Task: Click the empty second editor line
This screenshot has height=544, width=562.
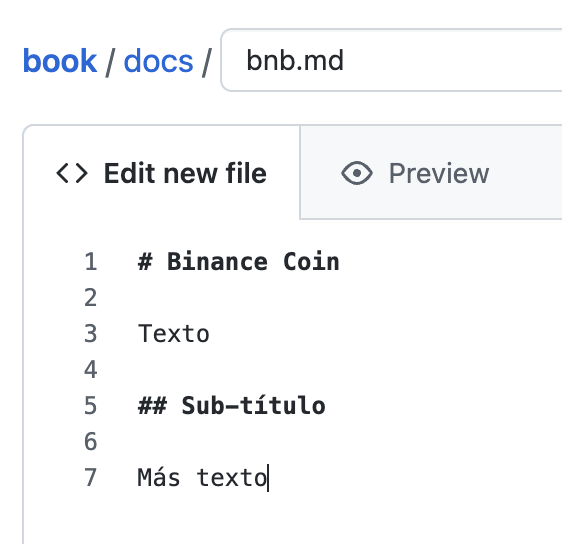Action: pyautogui.click(x=323, y=297)
